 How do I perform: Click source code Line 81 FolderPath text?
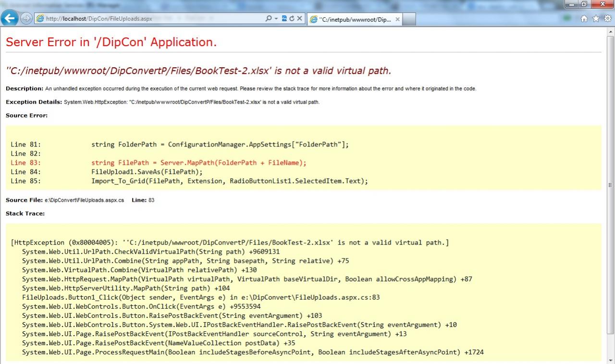pos(220,145)
